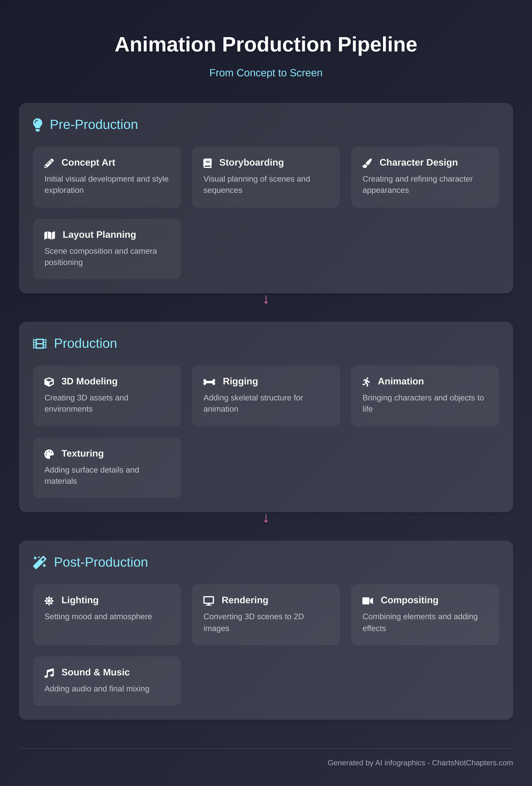
Task: Click the Texturing palette icon
Action: pyautogui.click(x=49, y=454)
